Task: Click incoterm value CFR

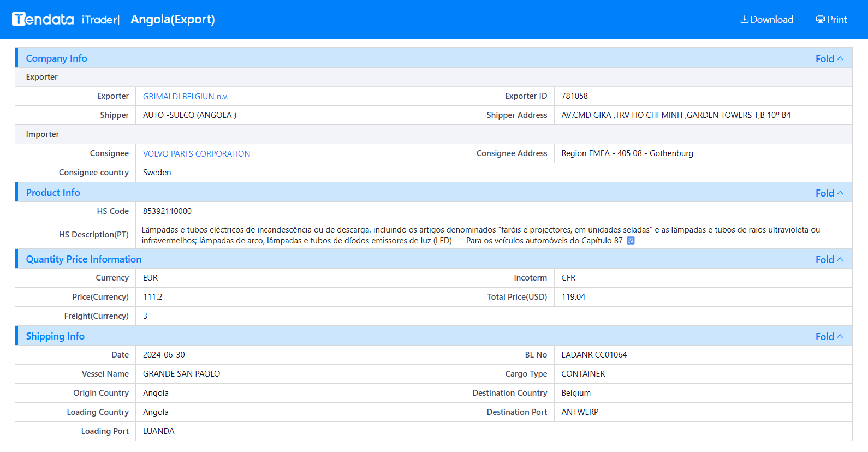Action: (568, 278)
